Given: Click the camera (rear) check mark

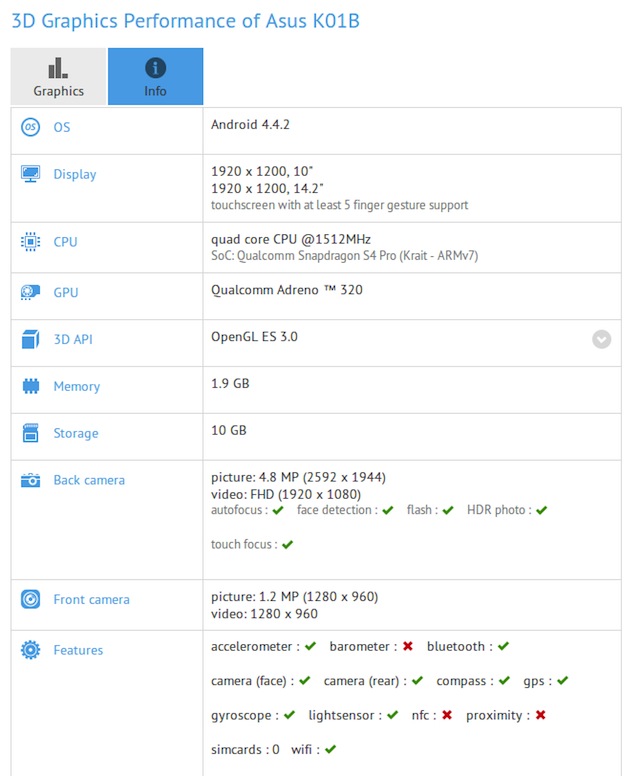Looking at the screenshot, I should (418, 681).
